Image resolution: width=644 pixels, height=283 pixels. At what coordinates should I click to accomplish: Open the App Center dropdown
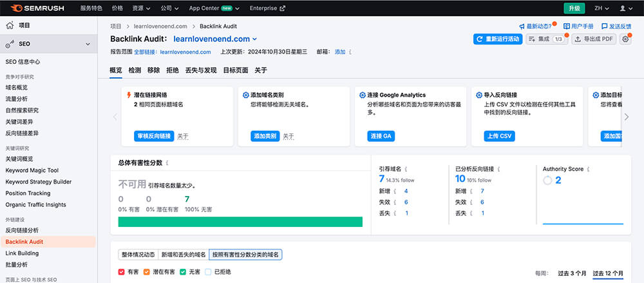(214, 8)
